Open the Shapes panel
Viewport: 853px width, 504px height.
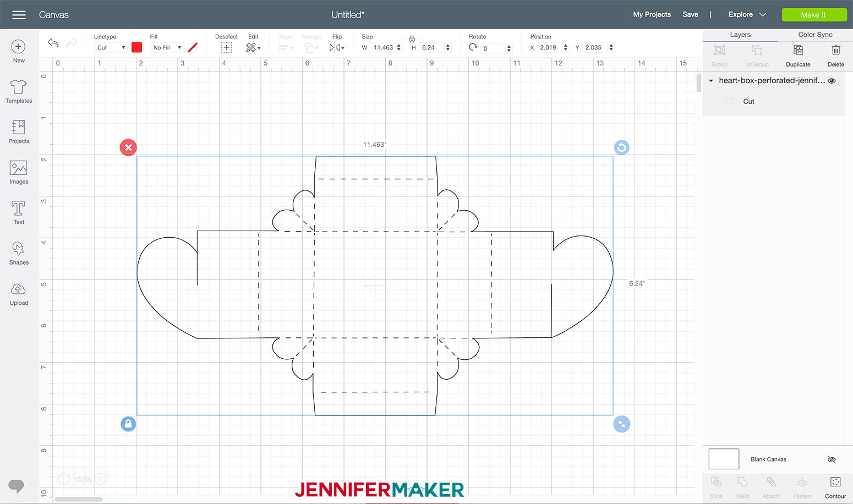click(19, 253)
